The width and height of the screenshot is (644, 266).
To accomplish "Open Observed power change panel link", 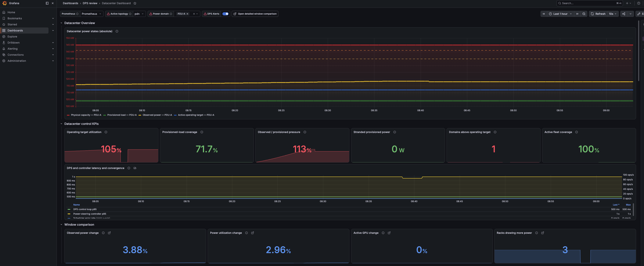I will [109, 233].
